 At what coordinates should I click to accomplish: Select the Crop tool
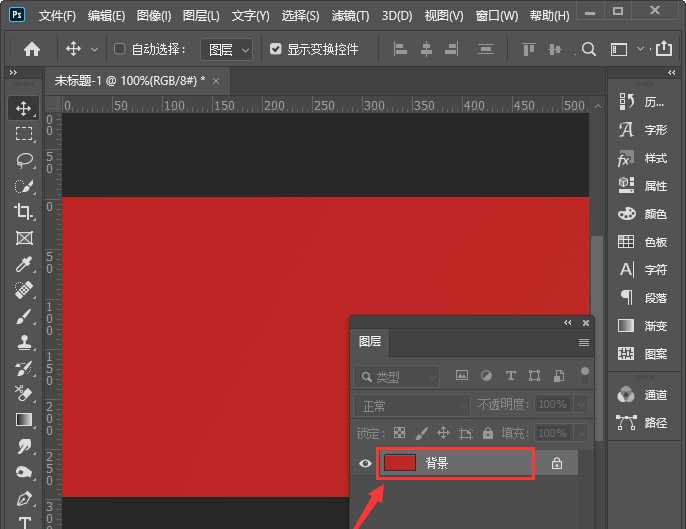point(24,211)
